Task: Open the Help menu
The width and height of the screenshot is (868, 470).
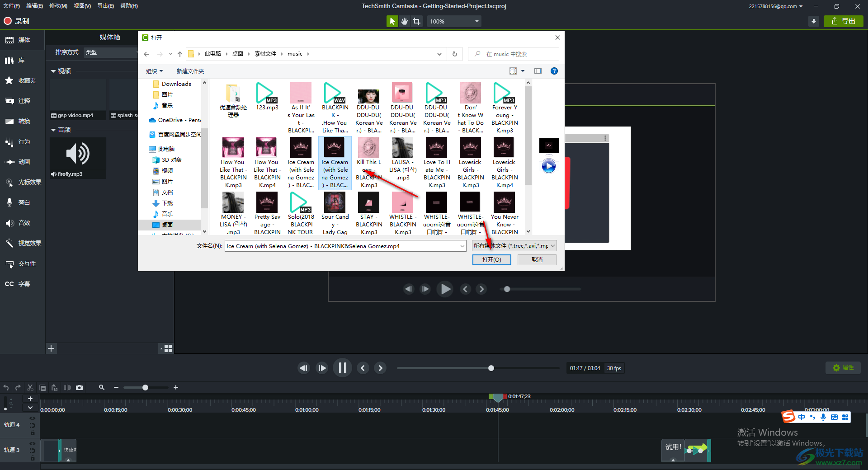Action: tap(129, 6)
